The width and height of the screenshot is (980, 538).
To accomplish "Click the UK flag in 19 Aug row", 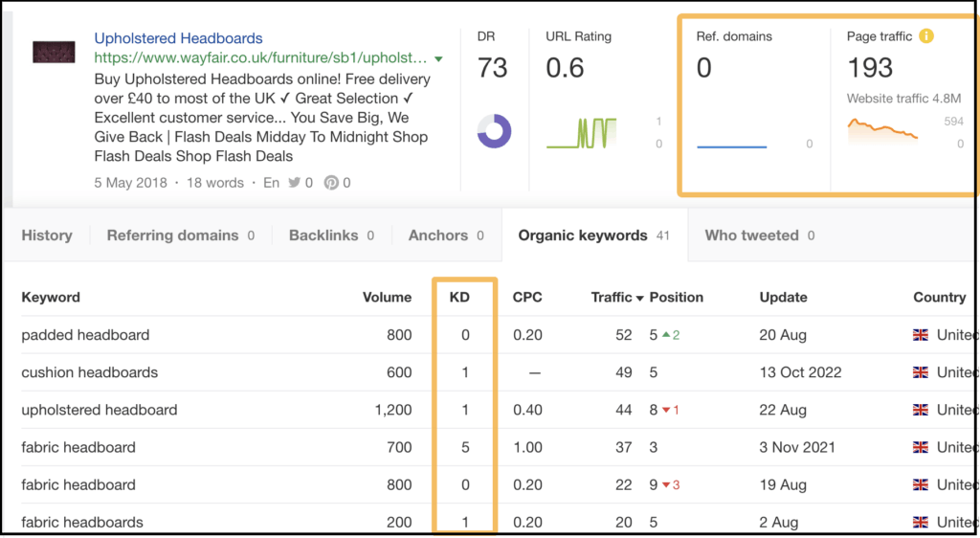I will click(x=921, y=485).
